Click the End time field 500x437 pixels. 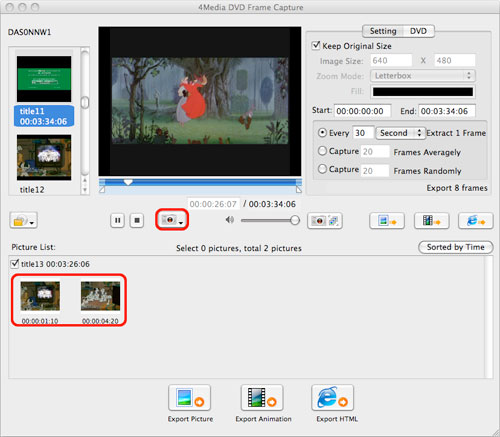[x=447, y=111]
